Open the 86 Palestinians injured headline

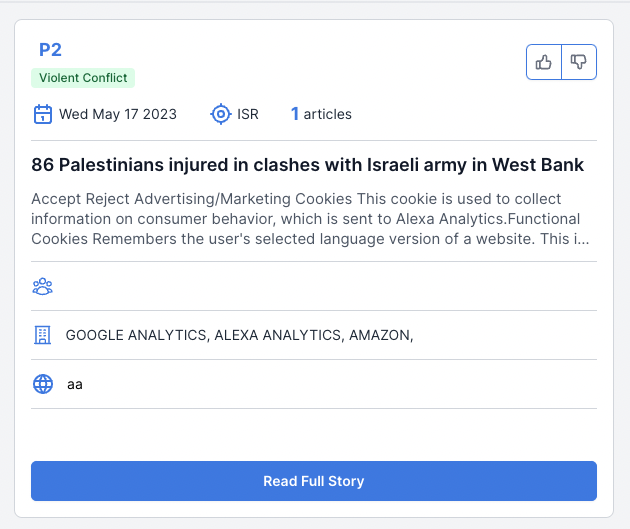tap(307, 165)
